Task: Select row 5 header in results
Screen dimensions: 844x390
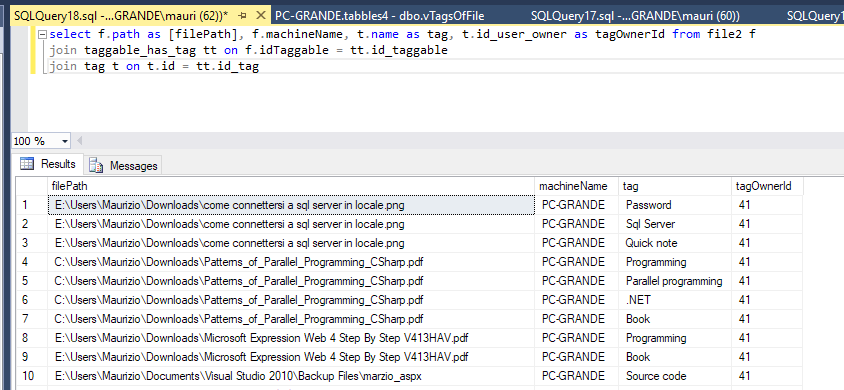Action: coord(31,281)
